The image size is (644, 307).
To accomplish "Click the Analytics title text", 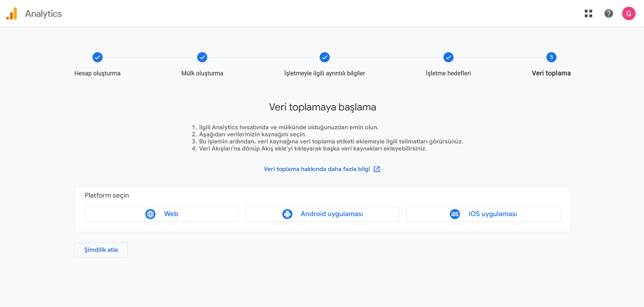I will tap(43, 14).
